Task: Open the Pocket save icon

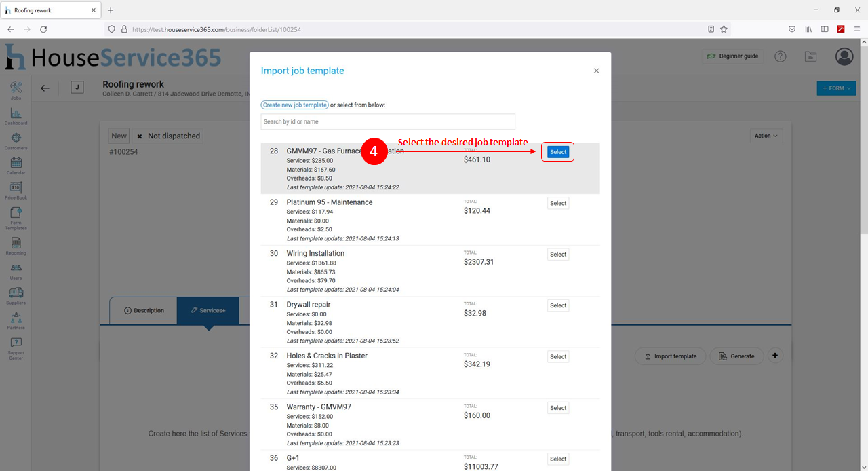Action: click(x=792, y=29)
